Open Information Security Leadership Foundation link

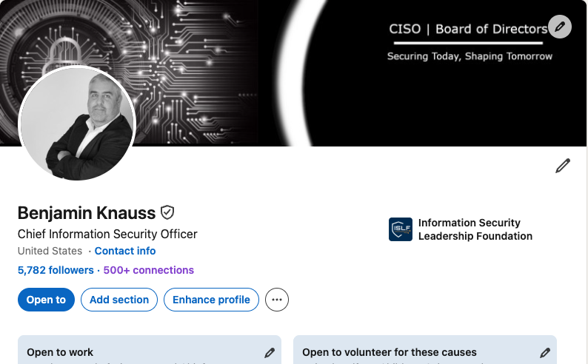click(475, 229)
